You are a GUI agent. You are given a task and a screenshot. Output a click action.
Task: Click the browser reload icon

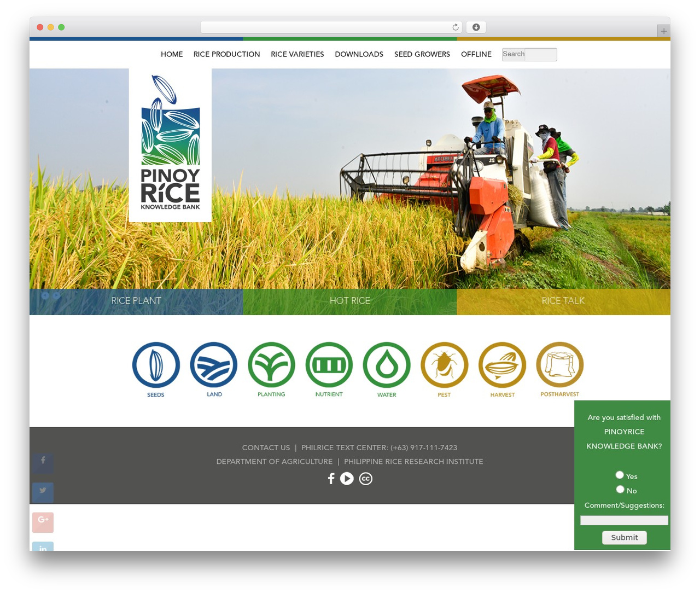pyautogui.click(x=456, y=27)
